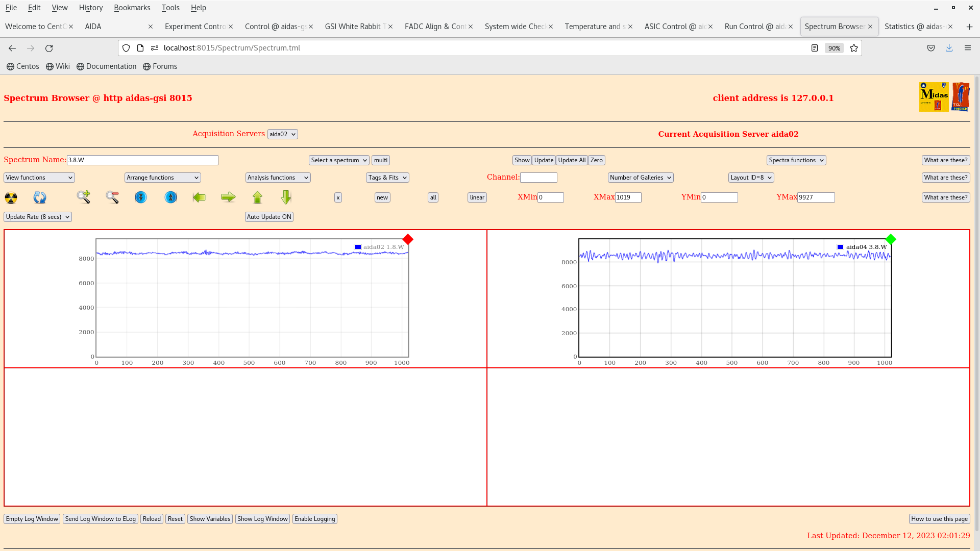
Task: Toggle the linear scale button
Action: 476,197
